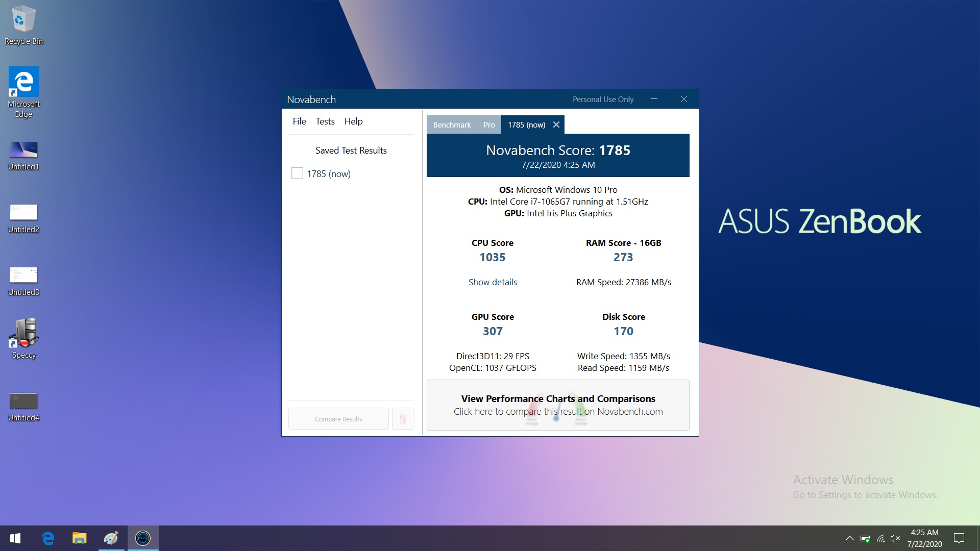
Task: Open the Help menu
Action: click(x=353, y=121)
